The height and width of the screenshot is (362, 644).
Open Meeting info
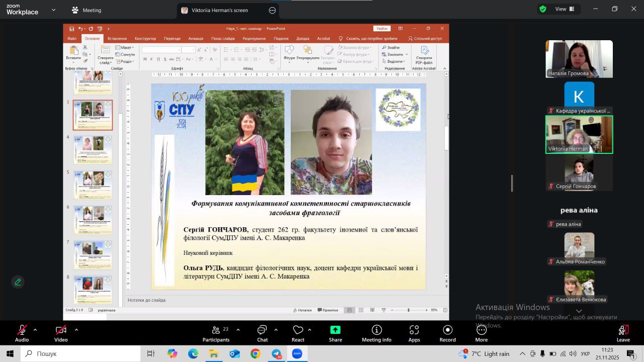[x=376, y=333]
